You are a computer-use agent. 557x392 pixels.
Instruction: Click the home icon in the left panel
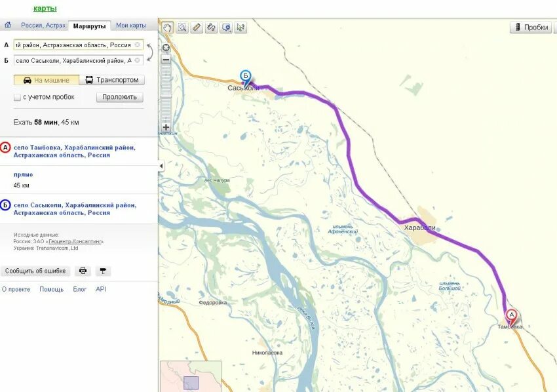click(x=8, y=25)
